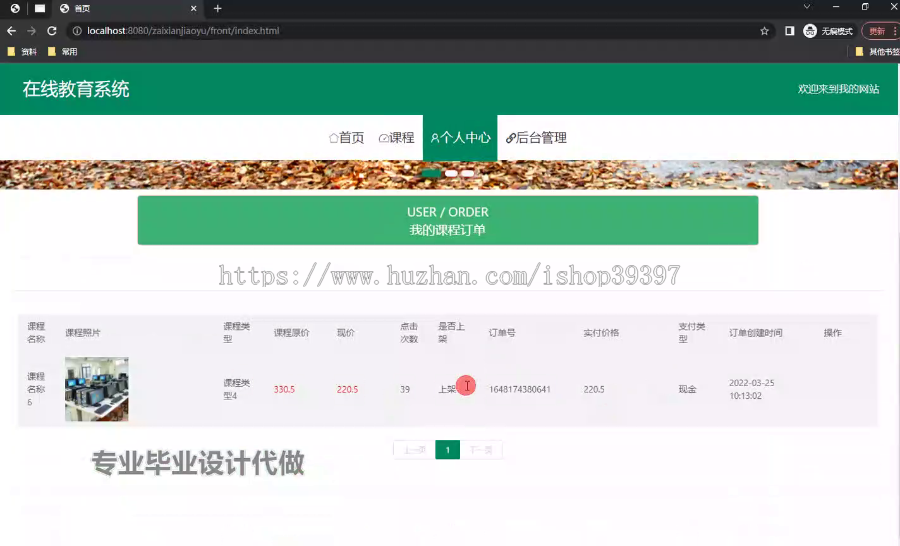Click the 现金 payment type cell

tap(687, 389)
